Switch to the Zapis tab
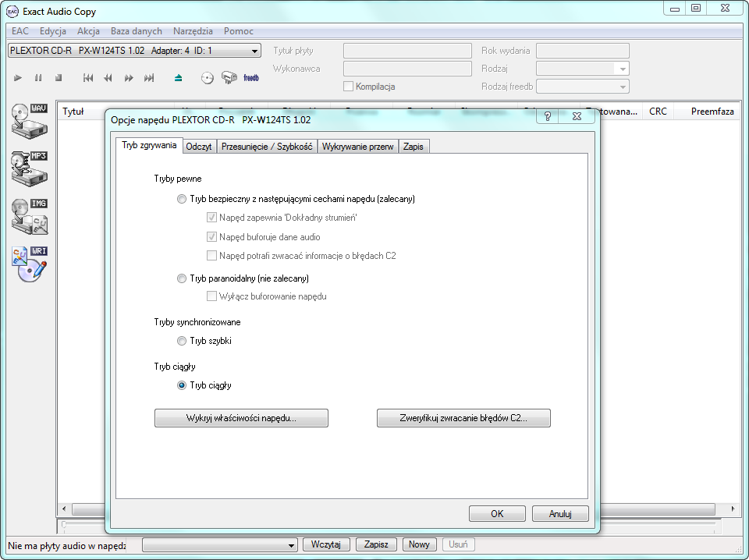Screen dimensions: 749x560 click(414, 147)
